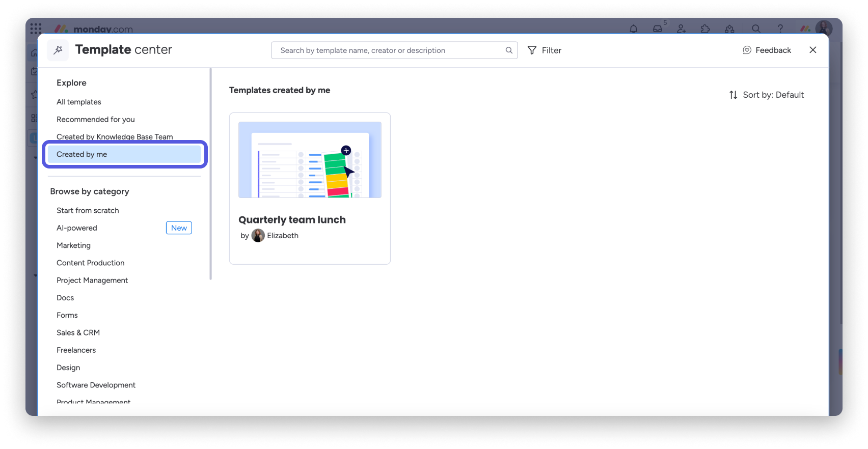Open the inbox tray icon
This screenshot has width=868, height=449.
[658, 29]
